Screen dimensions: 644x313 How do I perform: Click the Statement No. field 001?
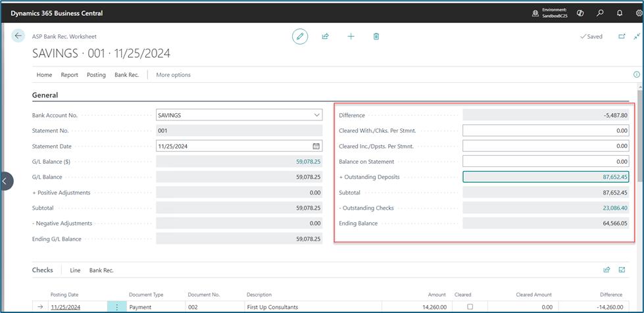click(x=239, y=131)
